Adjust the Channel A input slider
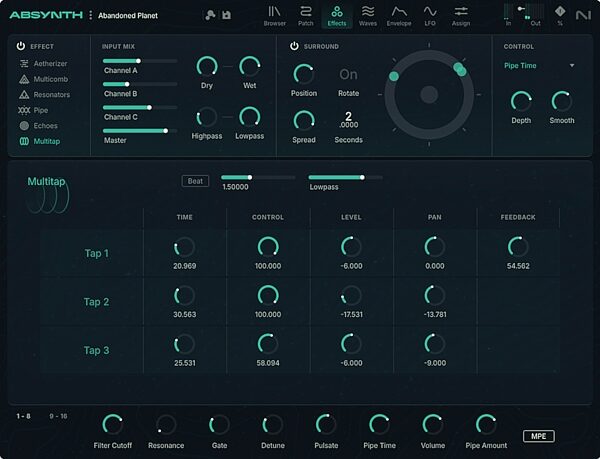The image size is (600, 459). [x=140, y=61]
